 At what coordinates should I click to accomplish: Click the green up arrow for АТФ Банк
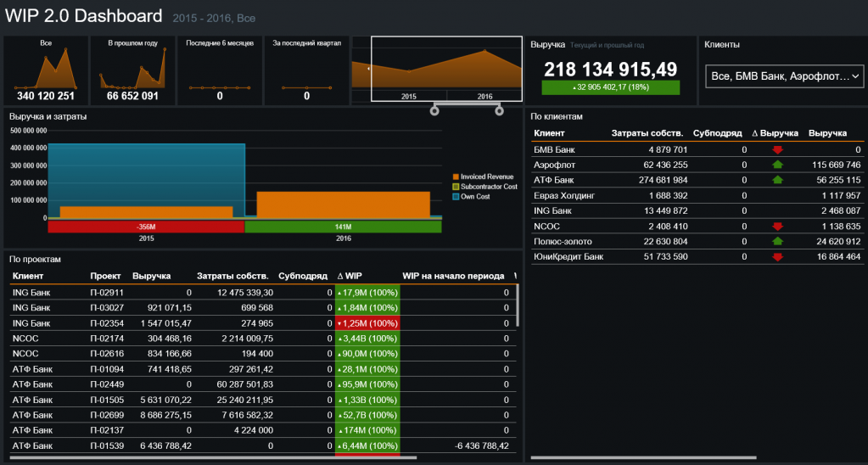coord(777,180)
